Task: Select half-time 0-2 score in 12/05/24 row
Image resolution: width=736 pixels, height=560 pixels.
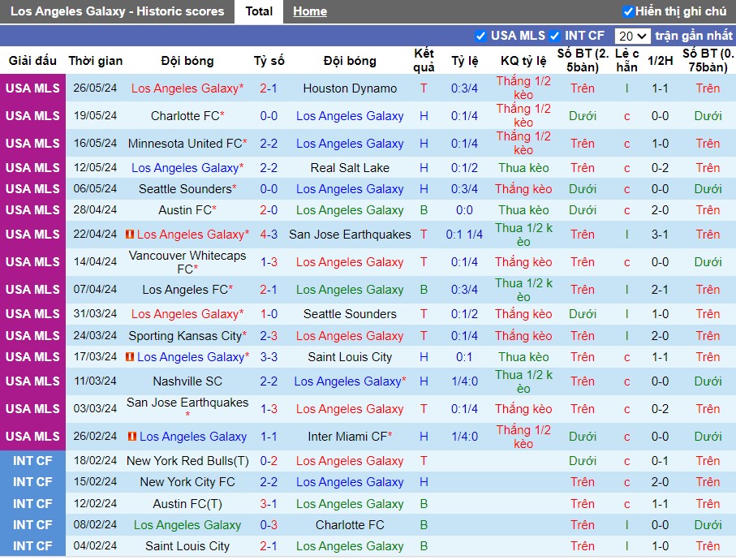Action: pyautogui.click(x=660, y=167)
